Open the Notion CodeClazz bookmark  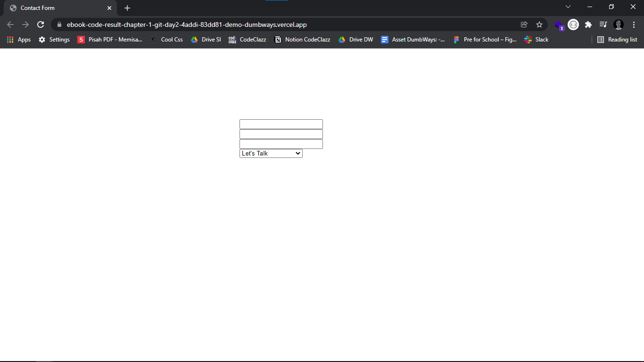pyautogui.click(x=302, y=40)
